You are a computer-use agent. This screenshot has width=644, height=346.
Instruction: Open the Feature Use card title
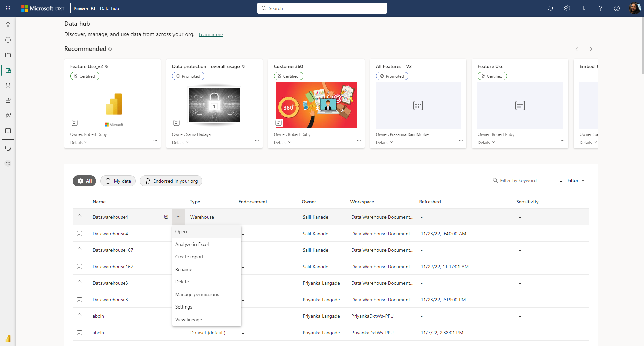click(490, 66)
